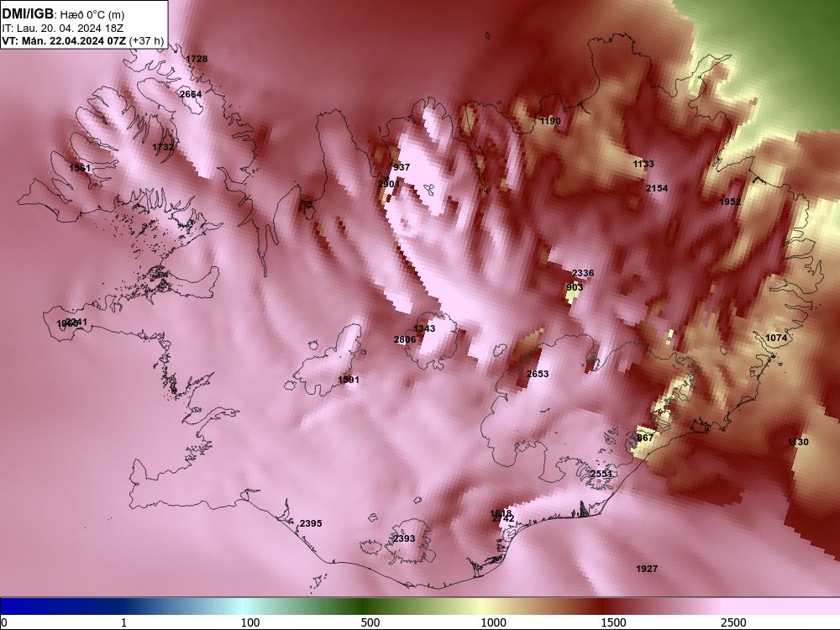
Task: Click the 0 label on the color scale
Action: (x=4, y=622)
